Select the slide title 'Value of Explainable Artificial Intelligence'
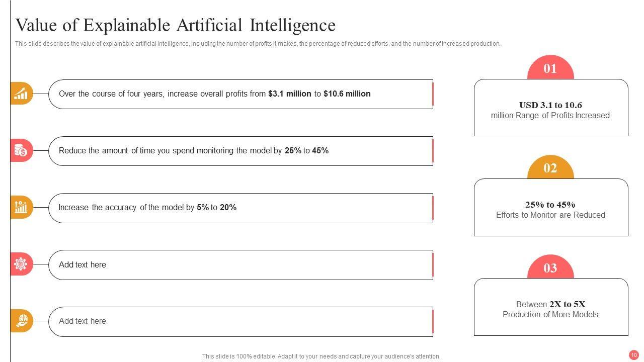This screenshot has height=362, width=644. pyautogui.click(x=176, y=25)
